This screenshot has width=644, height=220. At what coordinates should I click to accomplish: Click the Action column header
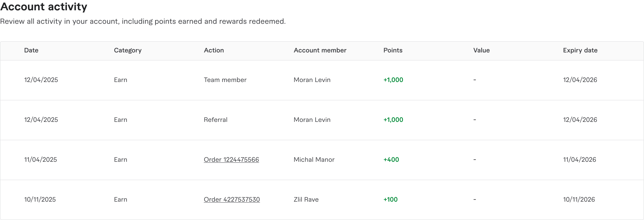[x=214, y=50]
